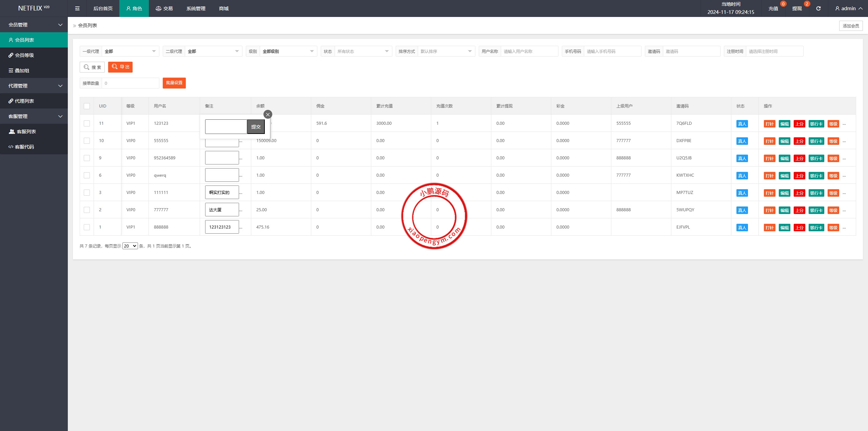The height and width of the screenshot is (431, 868).
Task: Open the per-page count select showing 20
Action: pos(130,246)
